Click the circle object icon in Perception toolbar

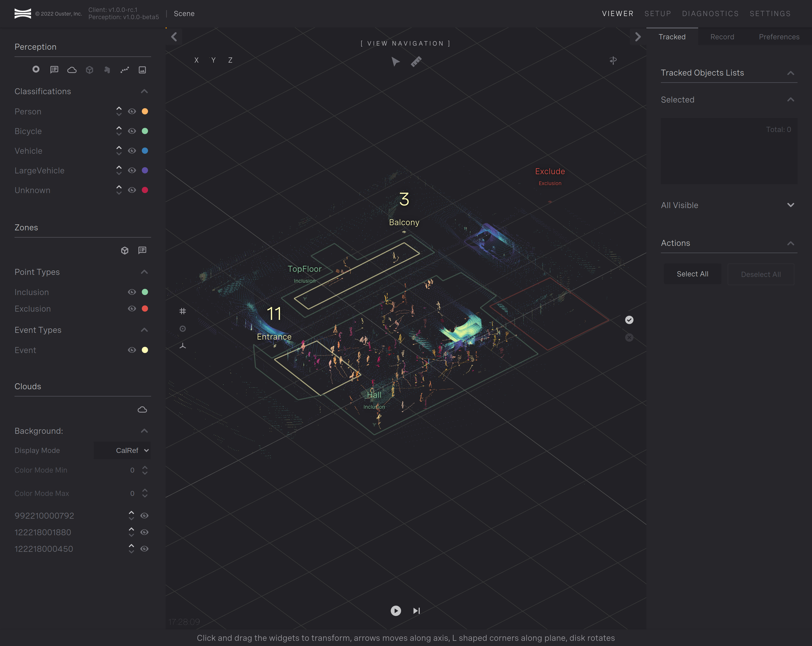[36, 69]
